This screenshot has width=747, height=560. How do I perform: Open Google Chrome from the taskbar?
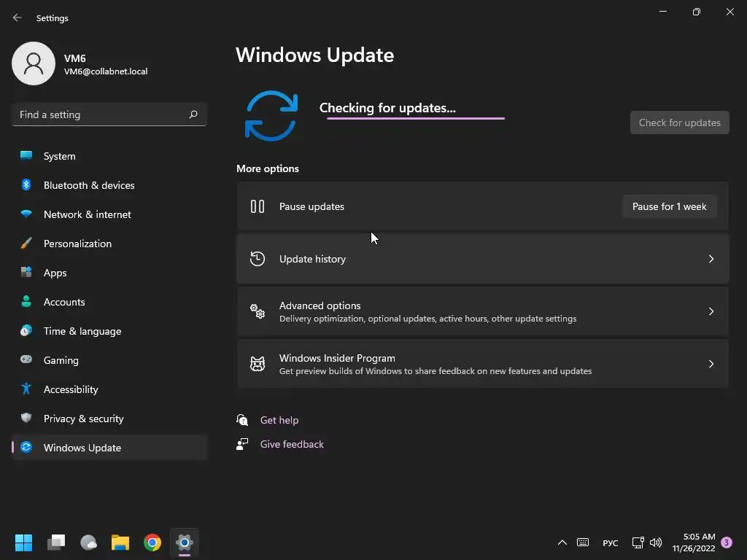(152, 542)
